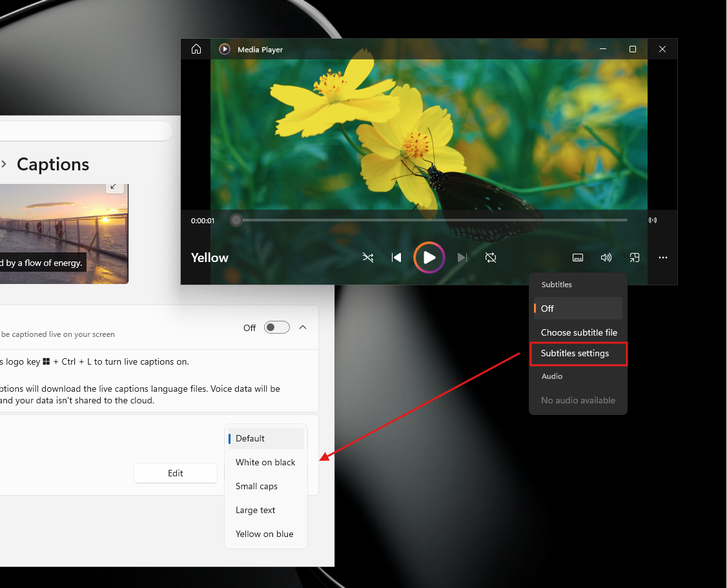Open volume control
The image size is (727, 588).
coord(606,258)
